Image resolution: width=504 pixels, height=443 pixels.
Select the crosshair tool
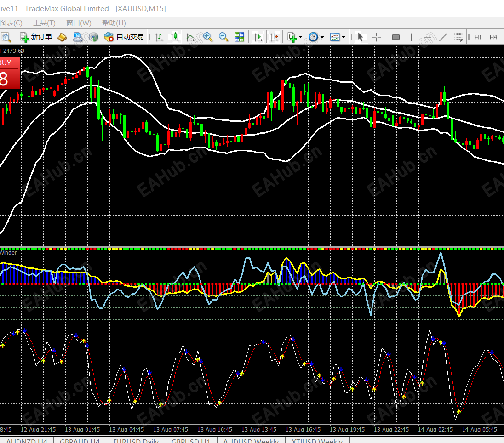tap(376, 37)
